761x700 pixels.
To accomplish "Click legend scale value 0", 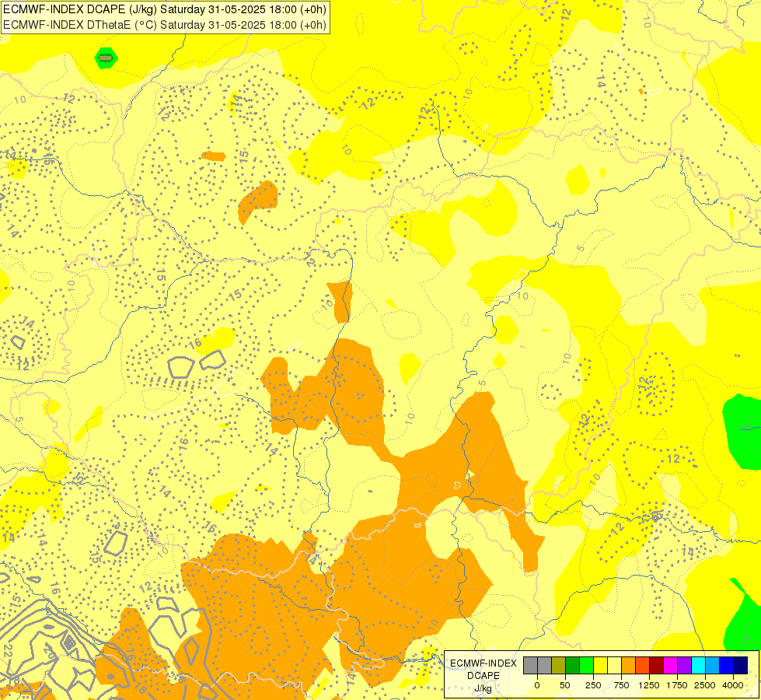I will coord(537,685).
